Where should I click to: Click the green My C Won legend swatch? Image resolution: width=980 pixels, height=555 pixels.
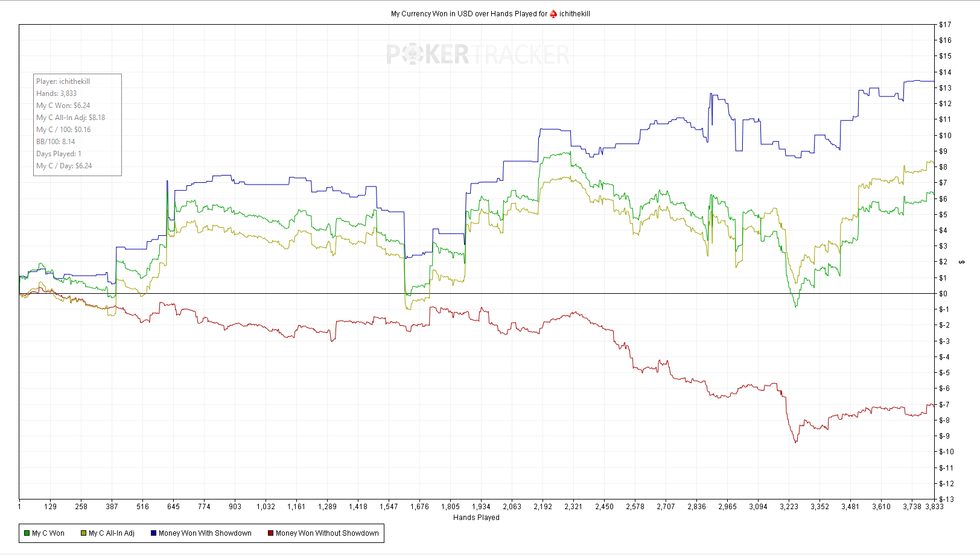[x=27, y=533]
